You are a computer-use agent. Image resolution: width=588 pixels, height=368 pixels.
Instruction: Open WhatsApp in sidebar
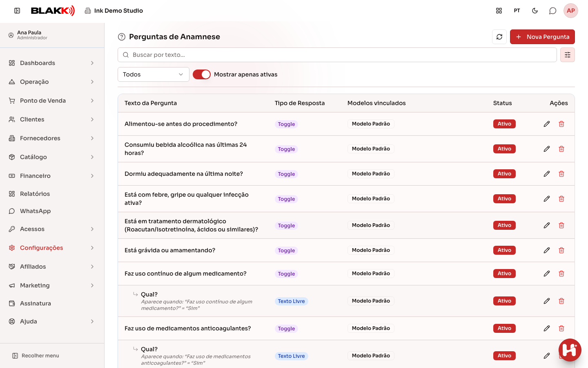pos(52,211)
